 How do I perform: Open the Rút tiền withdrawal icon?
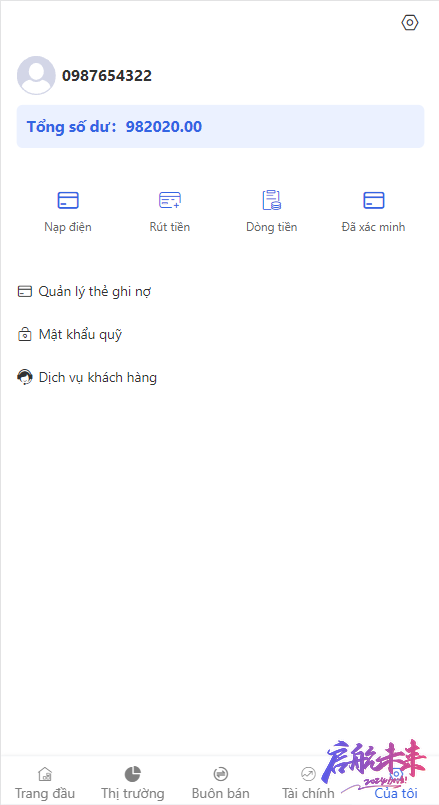click(170, 200)
